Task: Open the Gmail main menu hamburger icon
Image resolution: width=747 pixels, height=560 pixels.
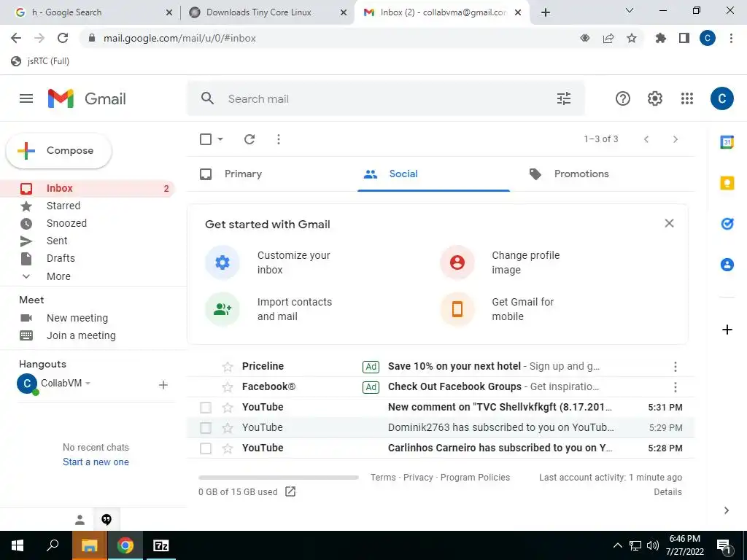Action: (26, 98)
